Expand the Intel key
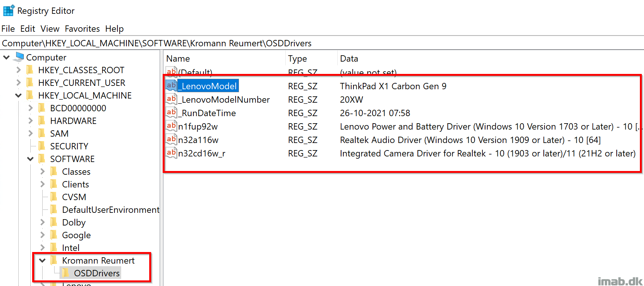 pyautogui.click(x=42, y=248)
